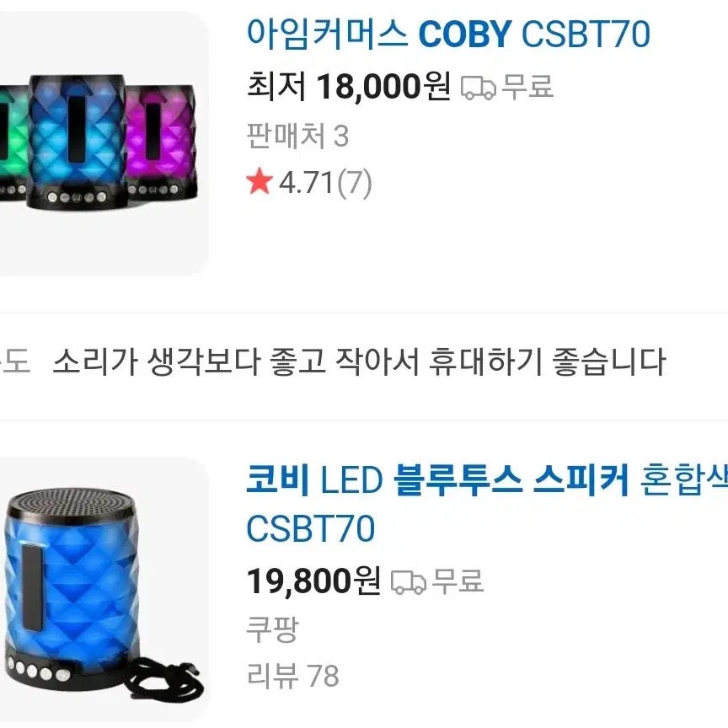The height and width of the screenshot is (728, 728).
Task: Select the partially visible tab ending in 도
Action: pyautogui.click(x=15, y=361)
